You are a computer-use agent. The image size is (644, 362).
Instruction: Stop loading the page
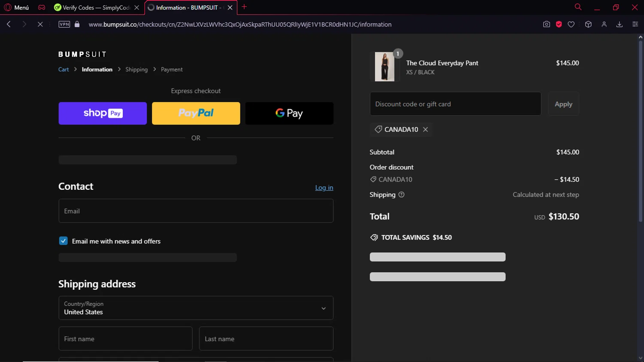click(x=40, y=24)
